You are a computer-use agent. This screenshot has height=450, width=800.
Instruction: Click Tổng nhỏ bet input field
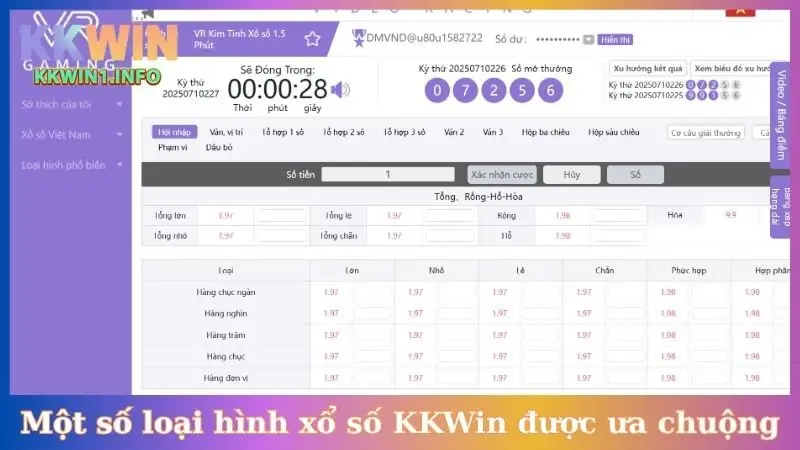click(x=281, y=236)
